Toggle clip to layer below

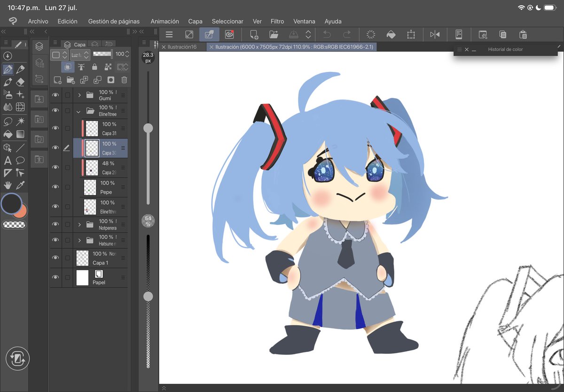point(68,67)
